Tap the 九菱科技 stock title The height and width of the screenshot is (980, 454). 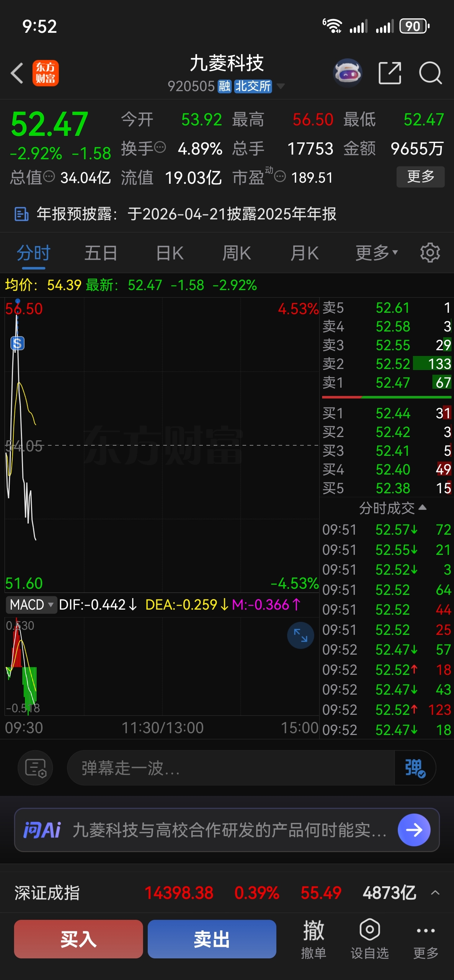tap(227, 63)
